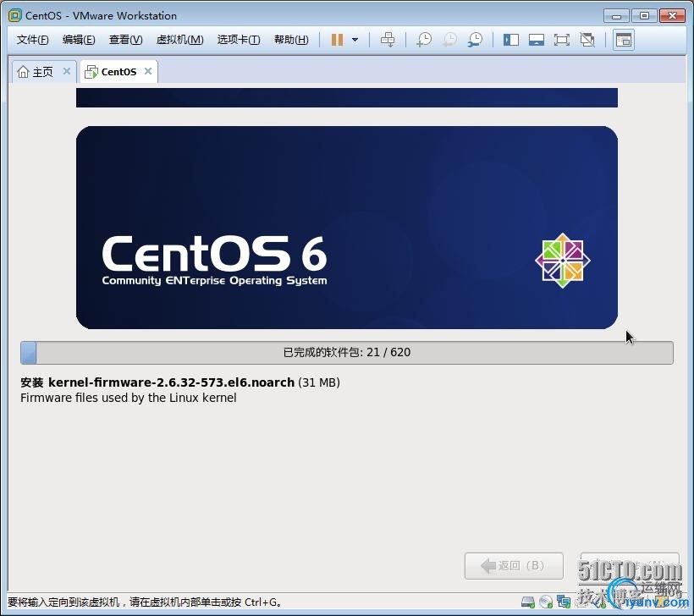694x616 pixels.
Task: Take a snapshot of this VM
Action: (x=424, y=40)
